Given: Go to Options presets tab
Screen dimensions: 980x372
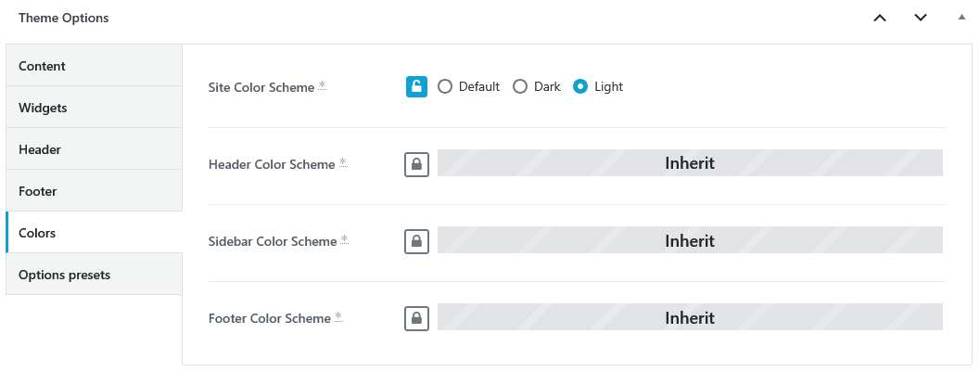Looking at the screenshot, I should [x=95, y=274].
